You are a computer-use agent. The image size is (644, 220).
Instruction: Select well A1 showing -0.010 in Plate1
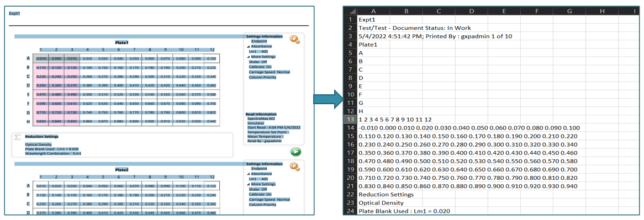pyautogui.click(x=41, y=58)
